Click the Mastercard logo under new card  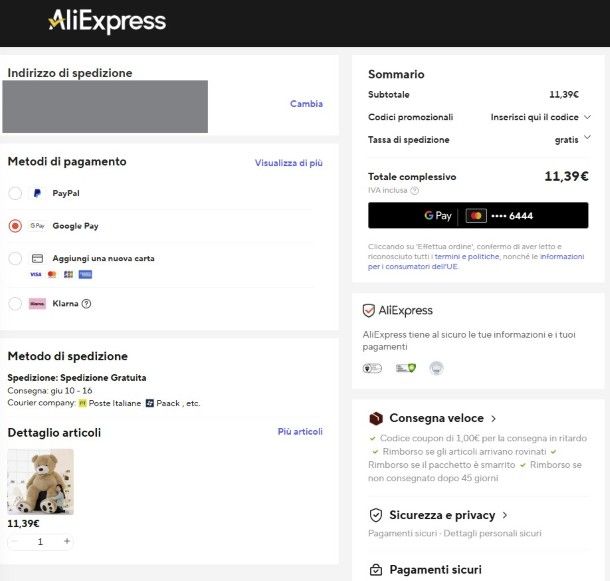[x=52, y=275]
